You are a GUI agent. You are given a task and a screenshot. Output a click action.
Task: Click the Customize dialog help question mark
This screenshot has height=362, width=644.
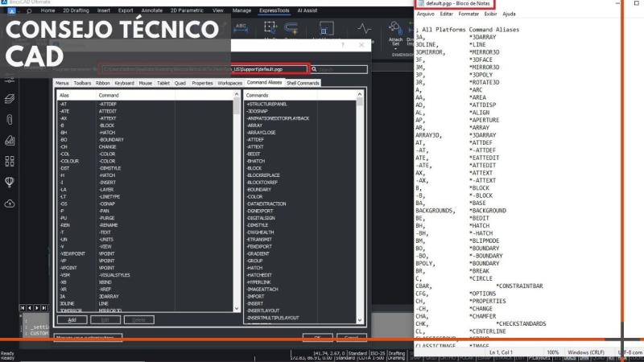(x=343, y=45)
